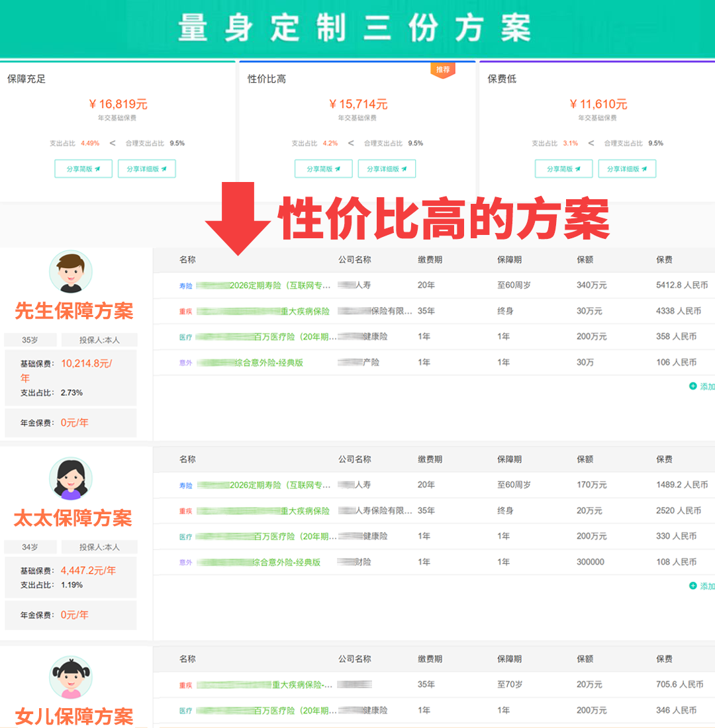Click the 先生保障方案 boy avatar icon

pos(70,271)
